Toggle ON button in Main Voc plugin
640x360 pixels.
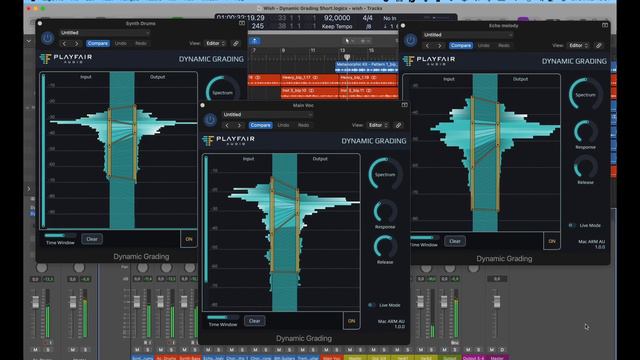click(351, 321)
